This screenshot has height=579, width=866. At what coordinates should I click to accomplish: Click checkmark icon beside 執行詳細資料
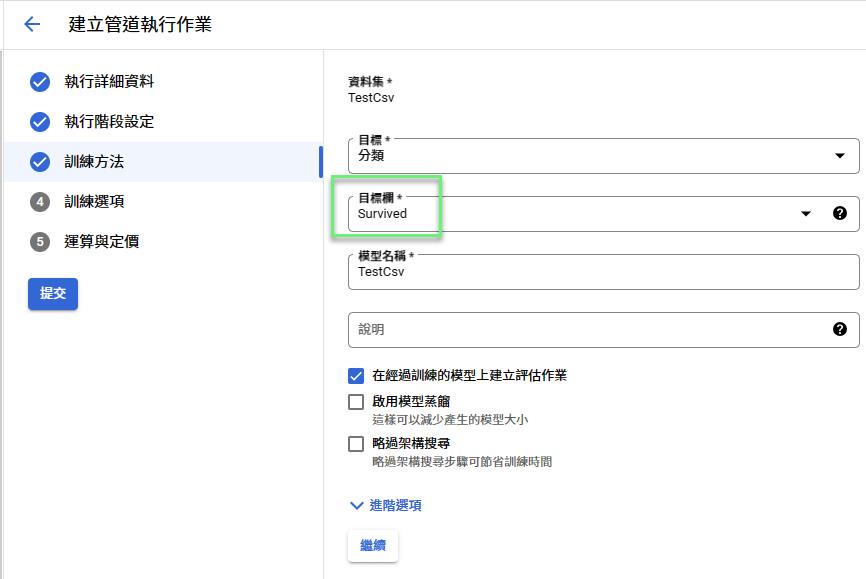click(x=40, y=82)
